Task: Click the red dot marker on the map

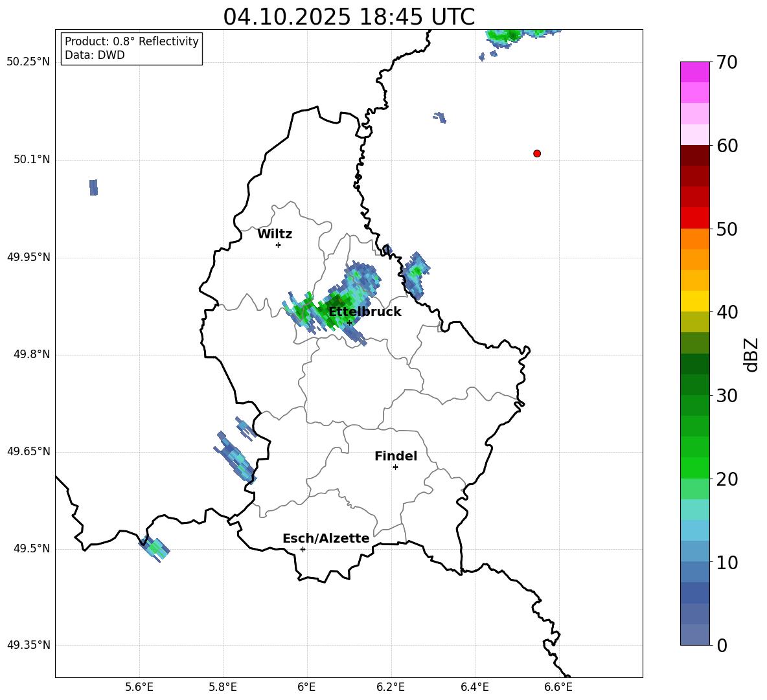Action: 536,153
